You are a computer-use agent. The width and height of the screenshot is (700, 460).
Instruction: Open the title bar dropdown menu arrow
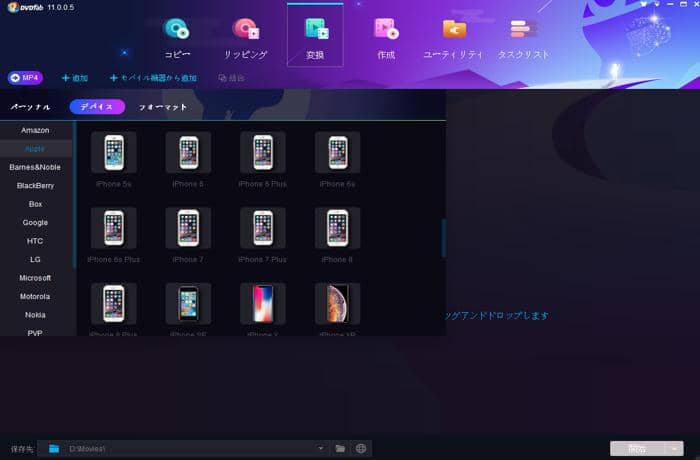[657, 4]
